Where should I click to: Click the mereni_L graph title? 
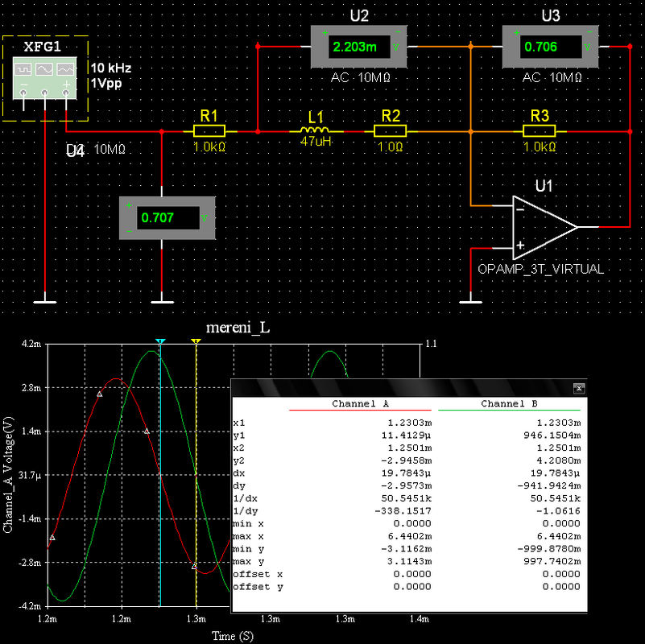[238, 328]
